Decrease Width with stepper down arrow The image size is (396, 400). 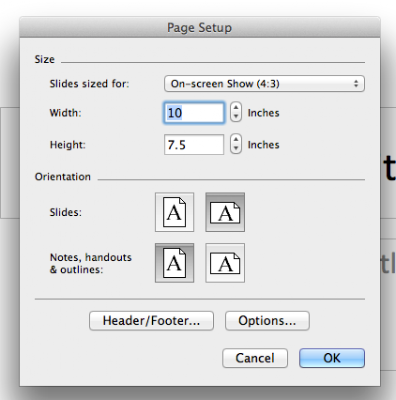[236, 117]
